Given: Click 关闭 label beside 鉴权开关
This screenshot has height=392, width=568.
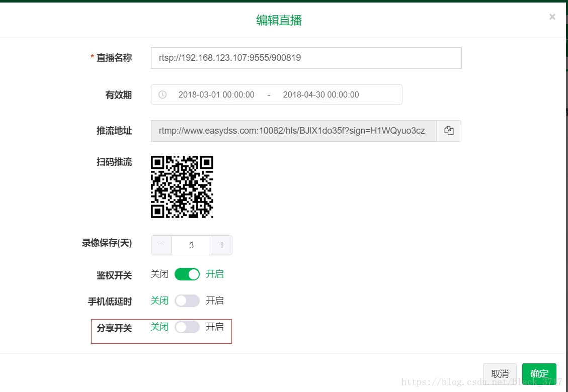Looking at the screenshot, I should click(x=160, y=274).
